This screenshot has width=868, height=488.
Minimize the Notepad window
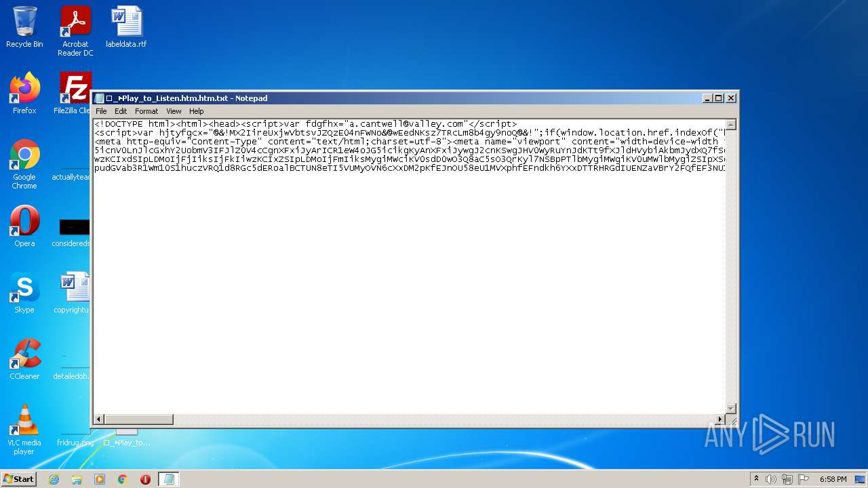pyautogui.click(x=708, y=98)
